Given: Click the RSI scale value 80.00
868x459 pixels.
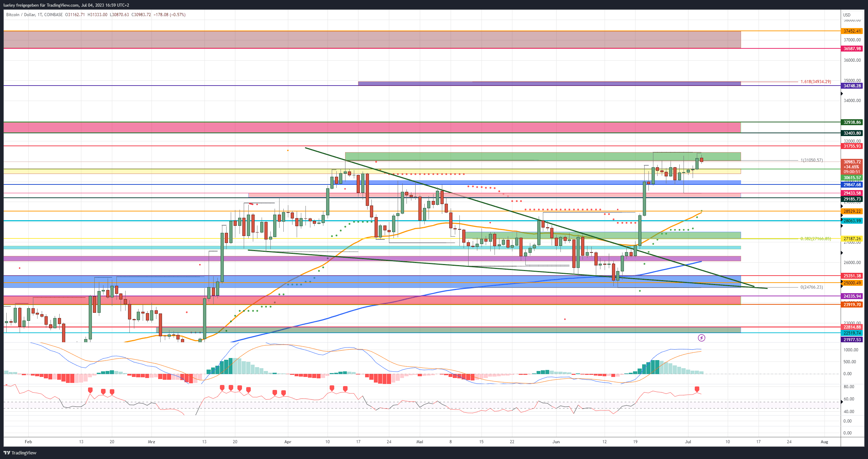Looking at the screenshot, I should tap(849, 387).
